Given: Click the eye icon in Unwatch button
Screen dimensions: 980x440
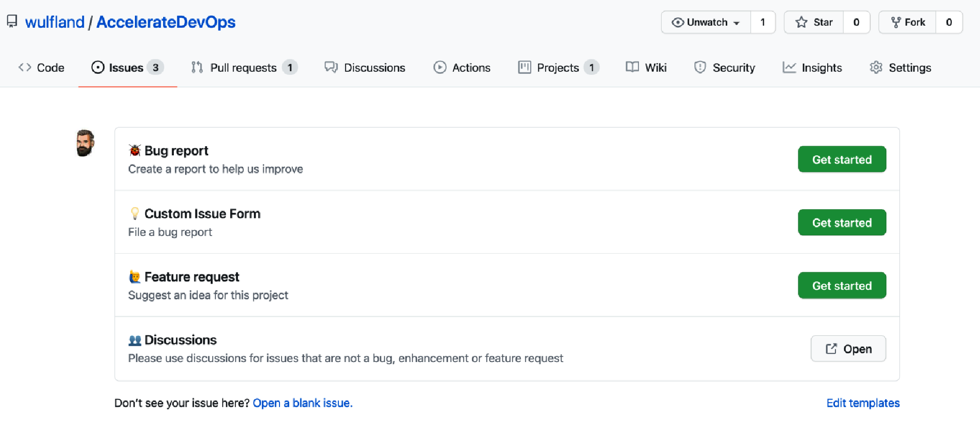Looking at the screenshot, I should [678, 22].
